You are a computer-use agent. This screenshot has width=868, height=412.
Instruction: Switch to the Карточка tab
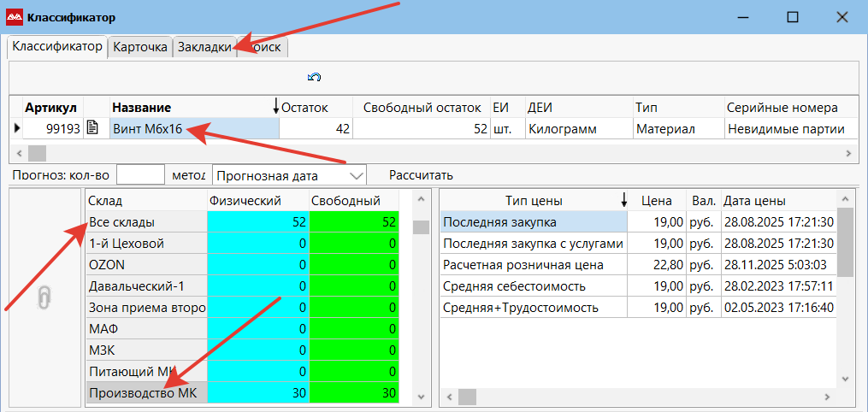[140, 48]
